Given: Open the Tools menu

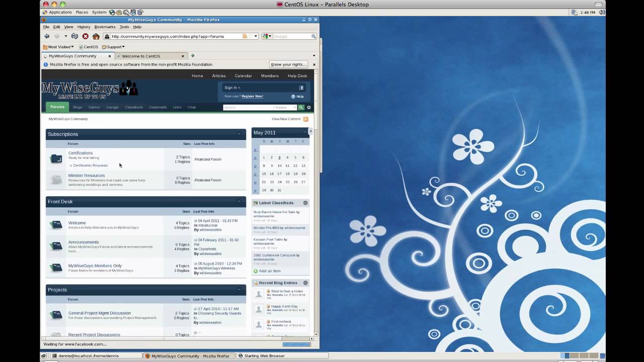Looking at the screenshot, I should tap(124, 27).
